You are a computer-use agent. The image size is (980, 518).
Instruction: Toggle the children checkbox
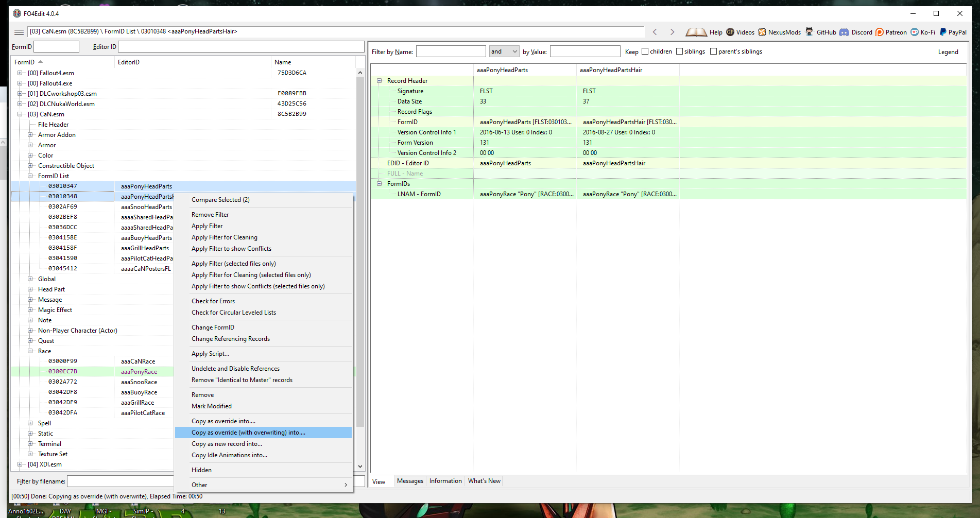645,51
